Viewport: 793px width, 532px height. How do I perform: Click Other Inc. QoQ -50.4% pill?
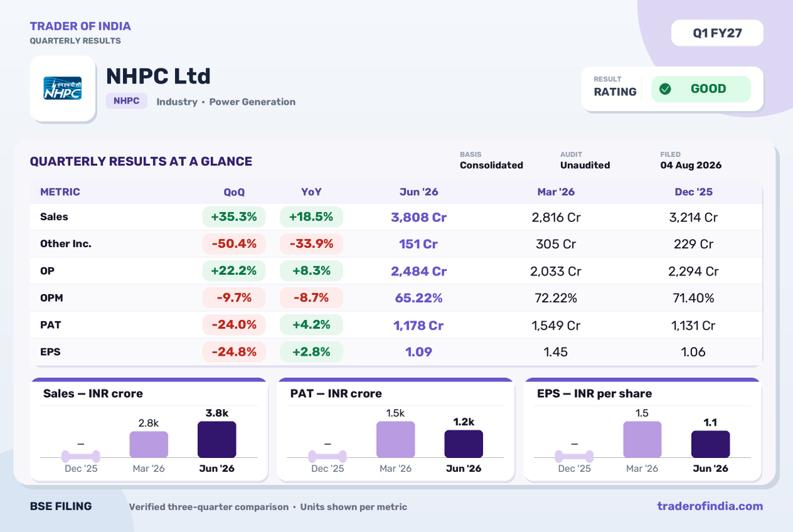[234, 244]
